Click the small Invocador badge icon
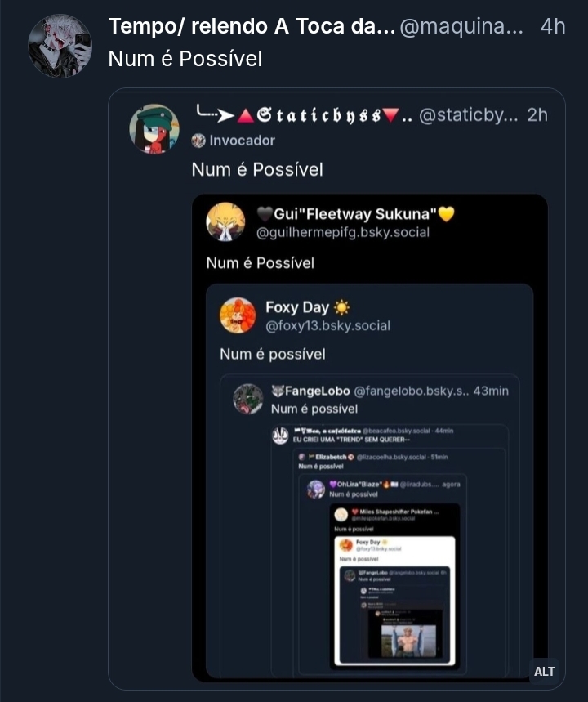The height and width of the screenshot is (702, 588). (x=198, y=141)
